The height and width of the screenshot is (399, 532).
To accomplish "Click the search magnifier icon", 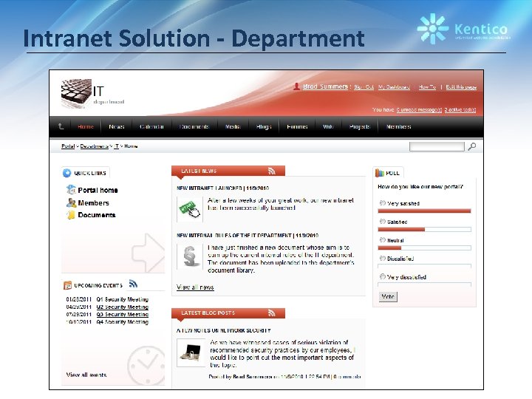I will click(472, 146).
